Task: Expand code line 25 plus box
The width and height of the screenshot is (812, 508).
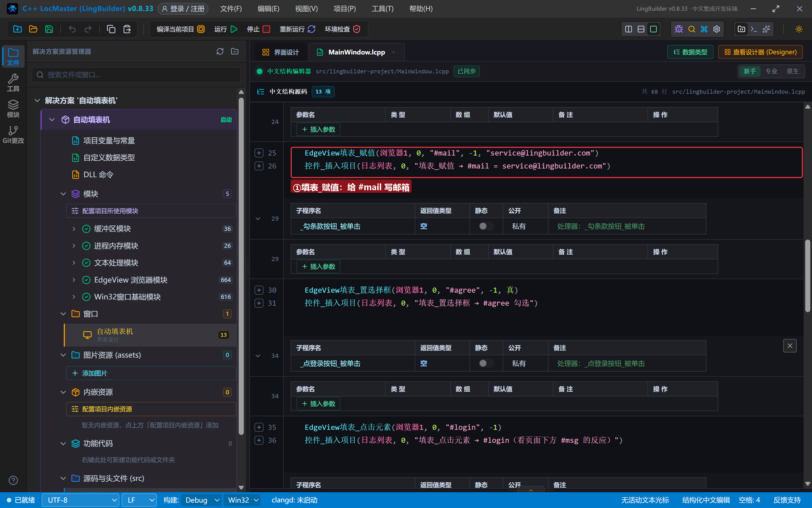Action: [x=259, y=153]
